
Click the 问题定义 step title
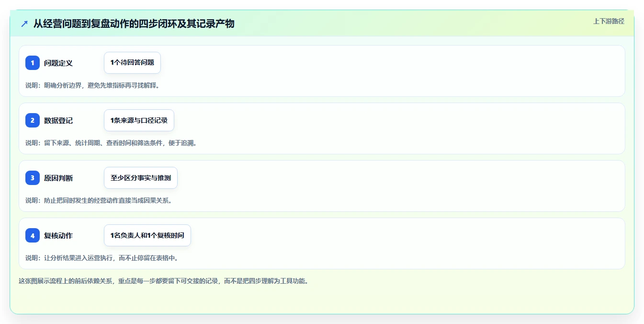pyautogui.click(x=58, y=63)
